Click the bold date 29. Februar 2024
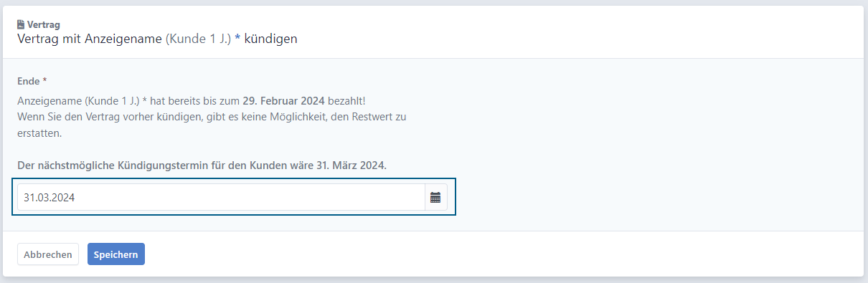This screenshot has width=868, height=283. coord(284,100)
